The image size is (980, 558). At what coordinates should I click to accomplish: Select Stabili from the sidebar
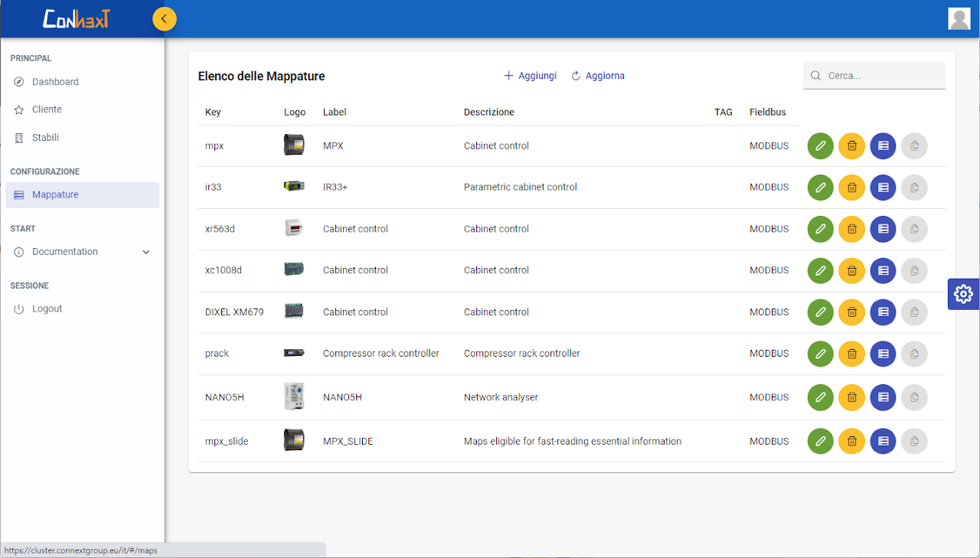(45, 138)
